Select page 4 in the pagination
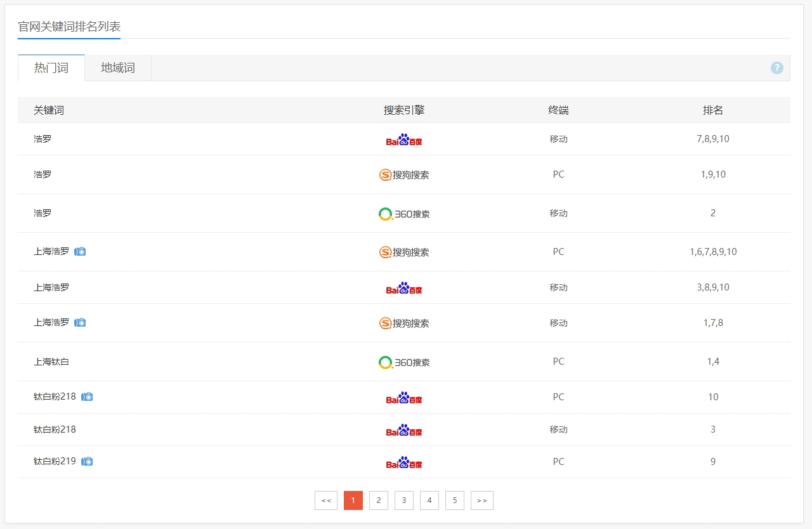 [429, 500]
